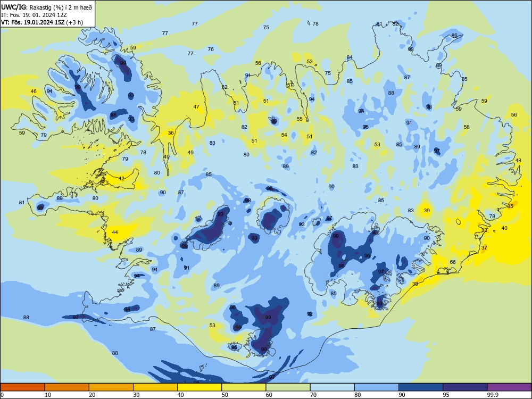
Task: Pick the 70–80 pale blue legend swatch
Action: (x=332, y=387)
